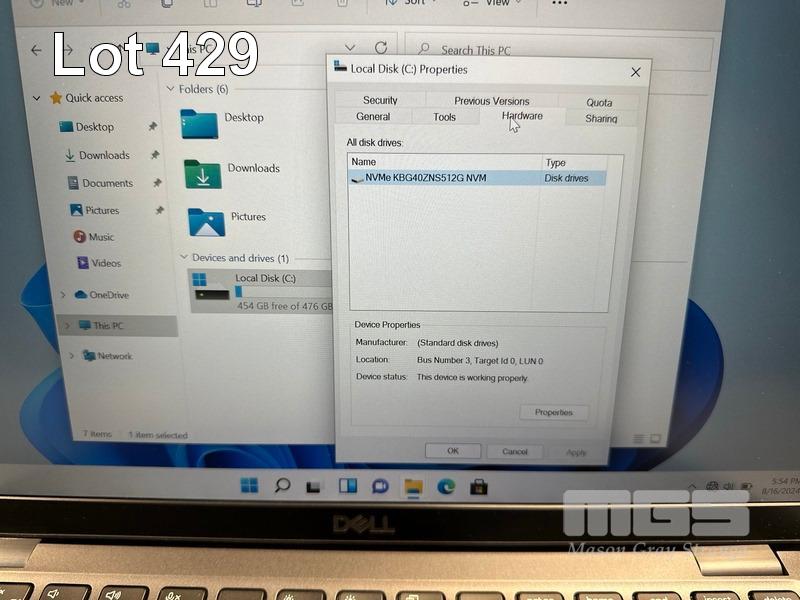Open the Desktop folder icon
The image size is (800, 600).
198,123
